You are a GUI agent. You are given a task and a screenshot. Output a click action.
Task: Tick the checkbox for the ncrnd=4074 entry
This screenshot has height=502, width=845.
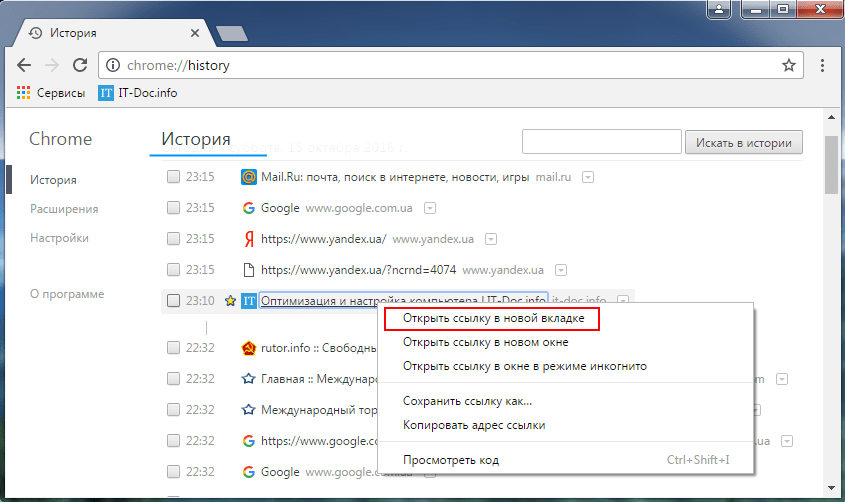[173, 270]
